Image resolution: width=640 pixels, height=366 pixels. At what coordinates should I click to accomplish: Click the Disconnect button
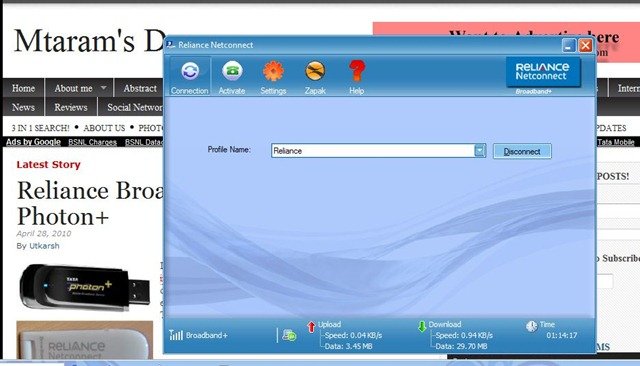(x=522, y=151)
